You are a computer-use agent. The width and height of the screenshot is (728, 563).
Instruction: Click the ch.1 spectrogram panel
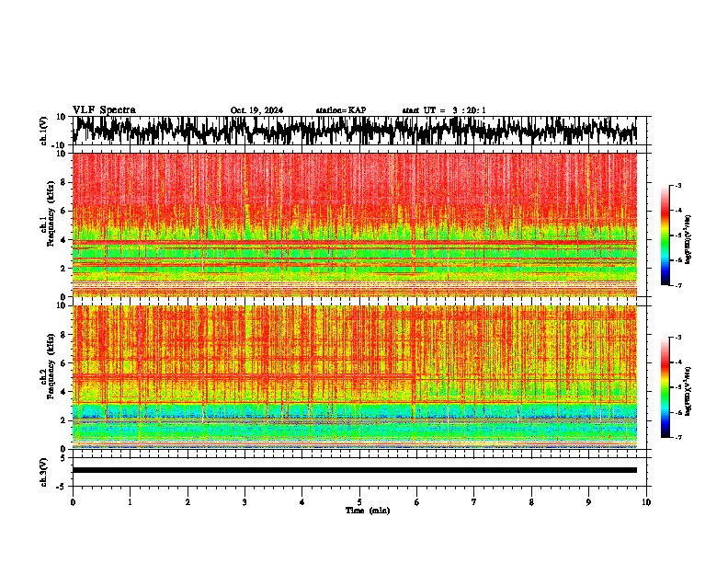tap(354, 224)
